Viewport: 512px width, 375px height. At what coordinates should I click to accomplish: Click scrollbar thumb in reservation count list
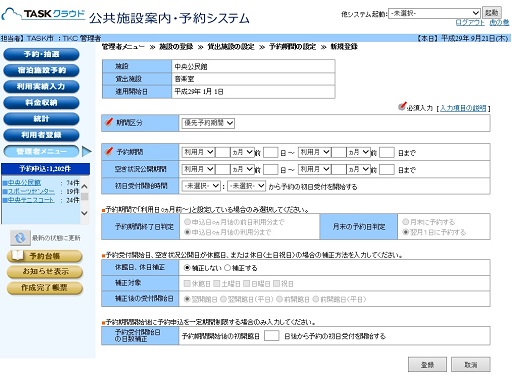85,196
